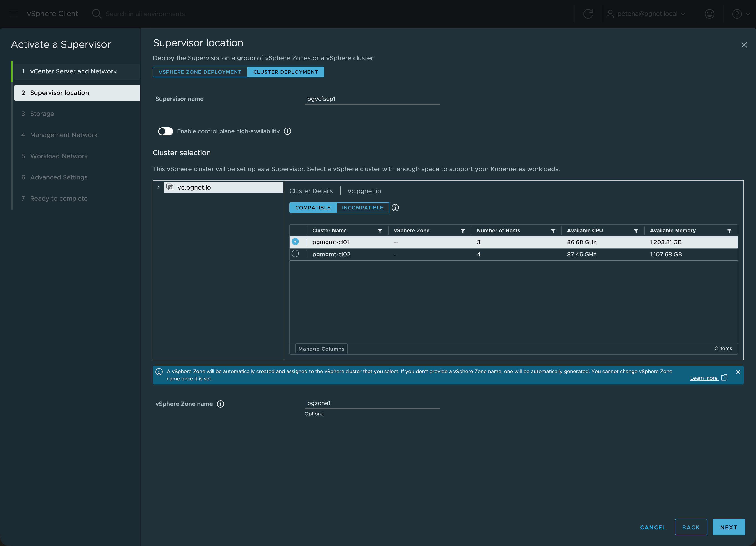Viewport: 756px width, 546px height.
Task: Click the Next button
Action: pos(729,527)
